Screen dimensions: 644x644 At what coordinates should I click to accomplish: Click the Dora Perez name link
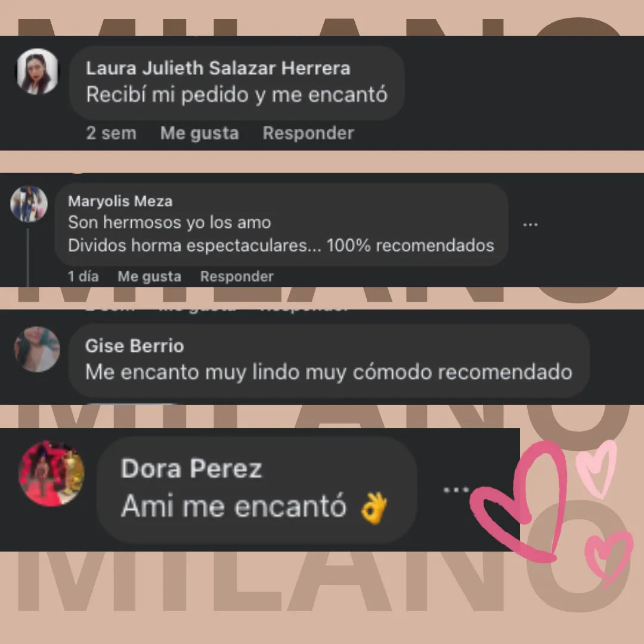pos(191,468)
